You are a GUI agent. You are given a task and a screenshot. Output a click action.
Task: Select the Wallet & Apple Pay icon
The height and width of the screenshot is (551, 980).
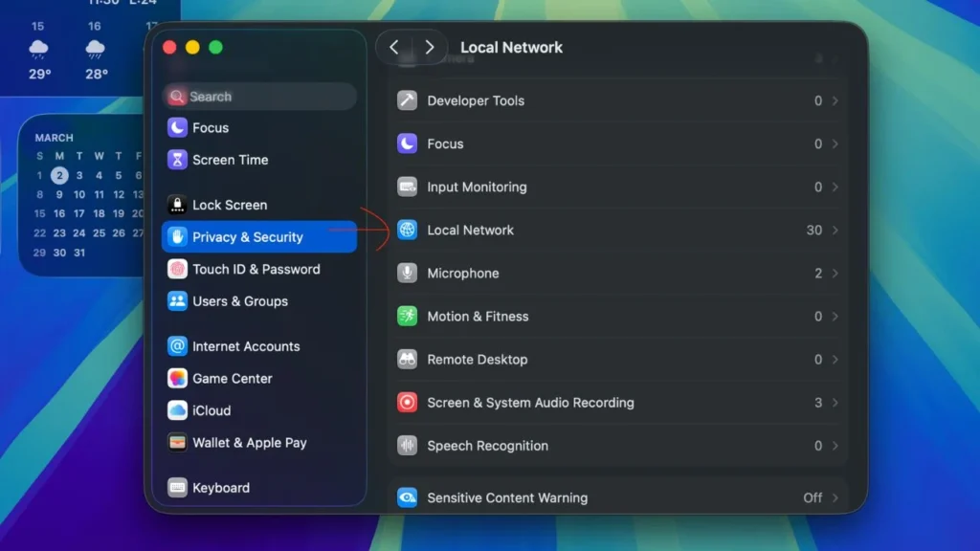tap(177, 443)
